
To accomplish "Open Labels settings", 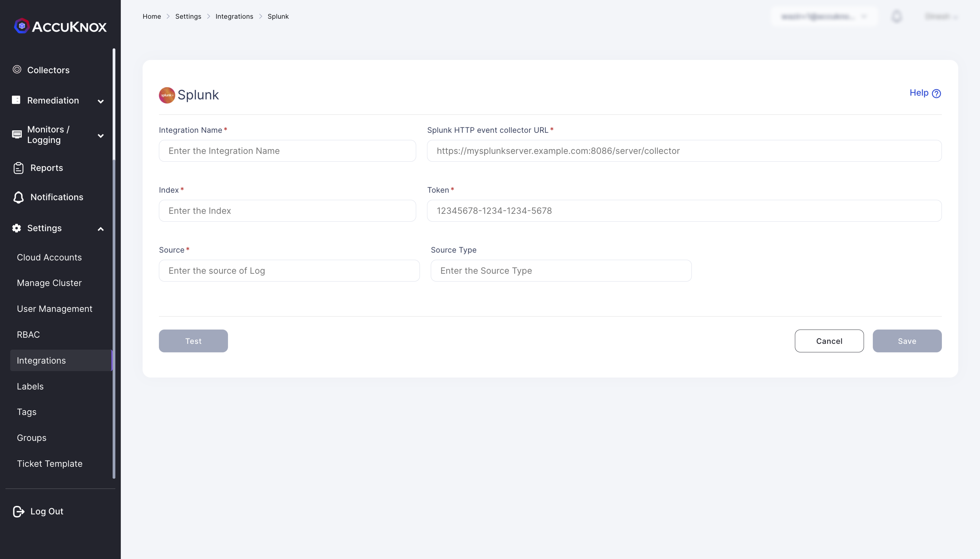I will 30,386.
